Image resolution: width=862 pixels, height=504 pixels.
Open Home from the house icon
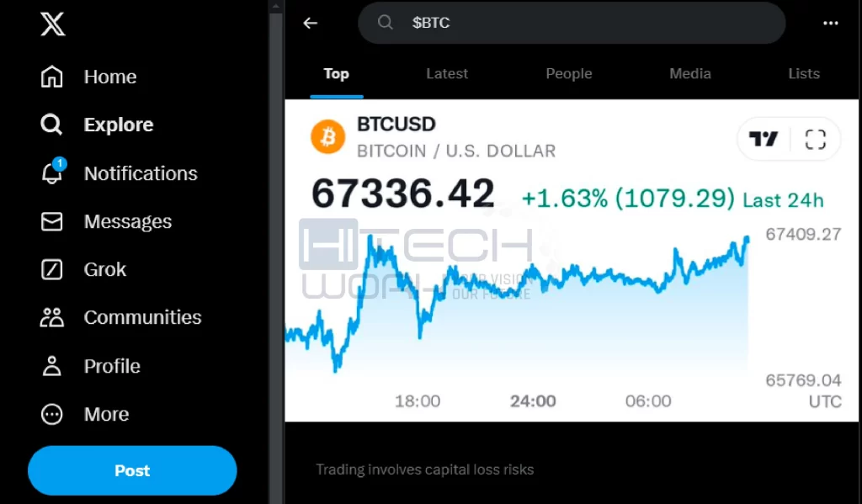51,77
